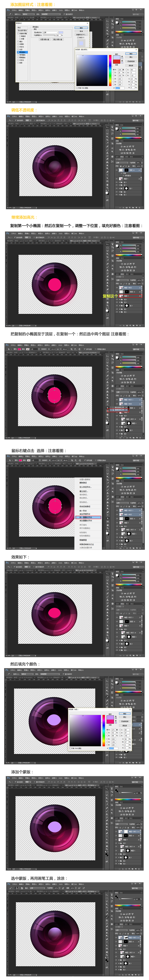Image resolution: width=149 pixels, height=980 pixels.
Task: Select Magic Wand tool in right-click menu screenshot
Action: click(108, 477)
